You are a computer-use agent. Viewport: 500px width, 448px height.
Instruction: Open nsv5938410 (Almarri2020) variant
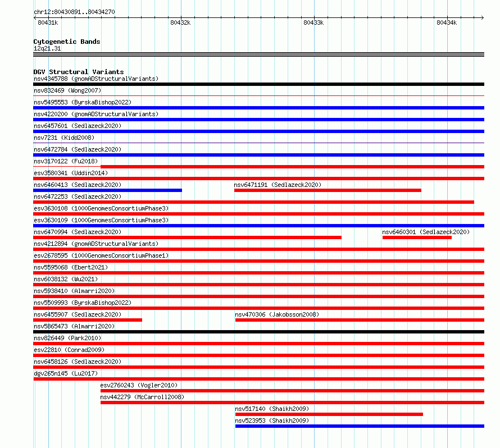[74, 291]
